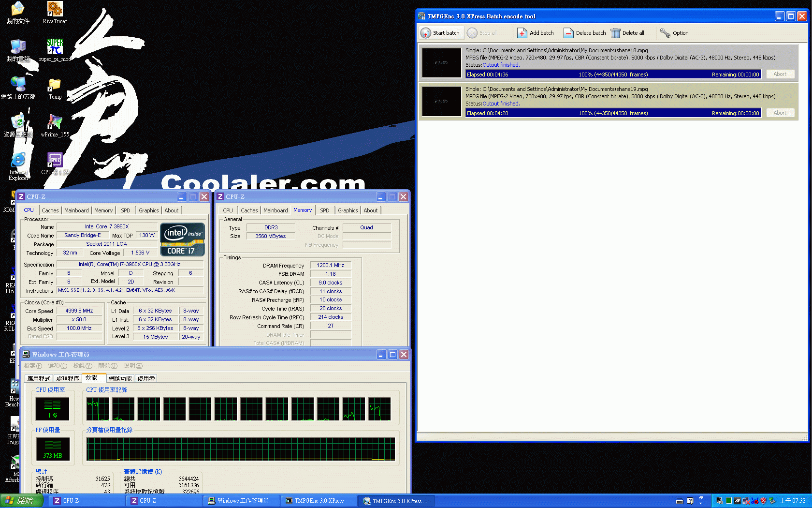This screenshot has height=508, width=812.
Task: Open the RivaTuner desktop icon
Action: click(55, 13)
